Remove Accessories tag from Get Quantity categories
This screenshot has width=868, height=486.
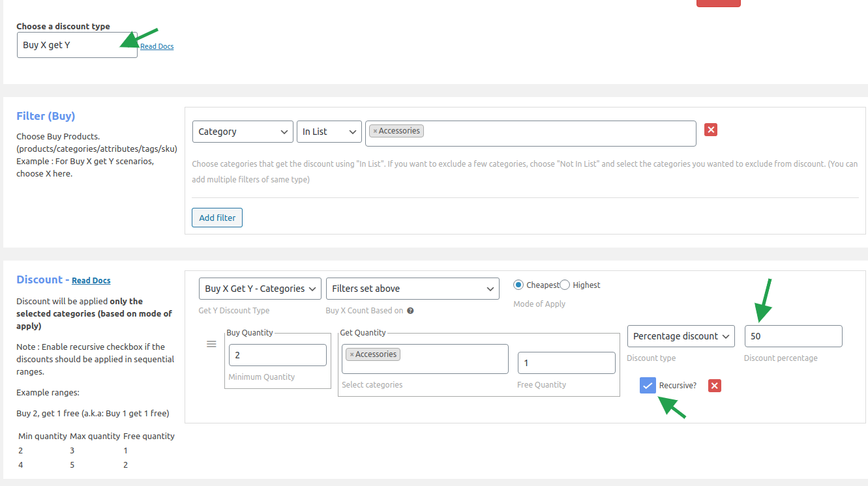tap(352, 354)
